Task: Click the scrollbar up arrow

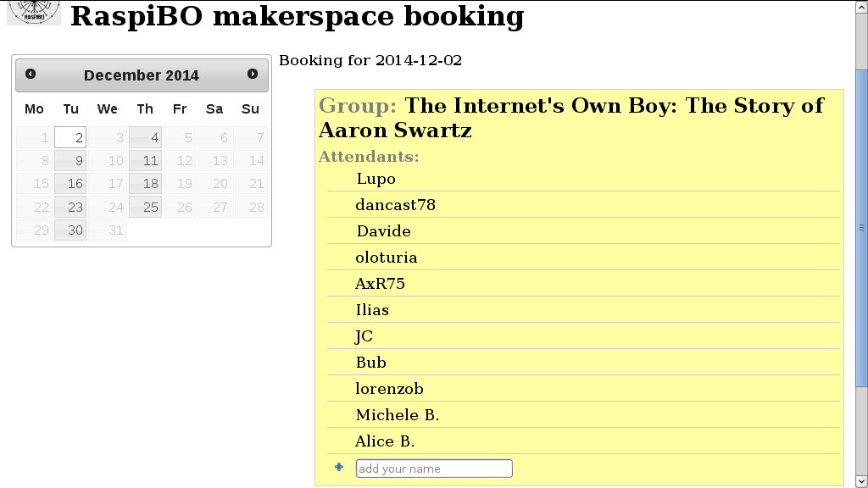Action: point(861,7)
